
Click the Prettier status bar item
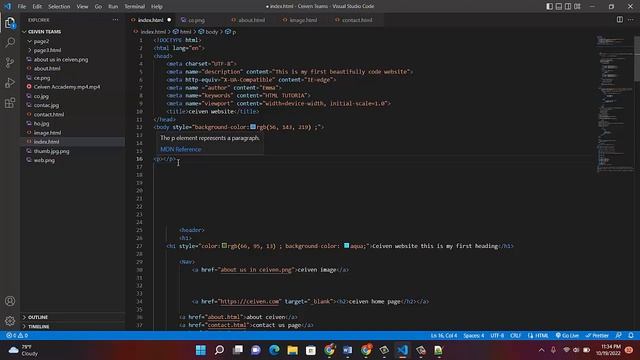[x=597, y=336]
